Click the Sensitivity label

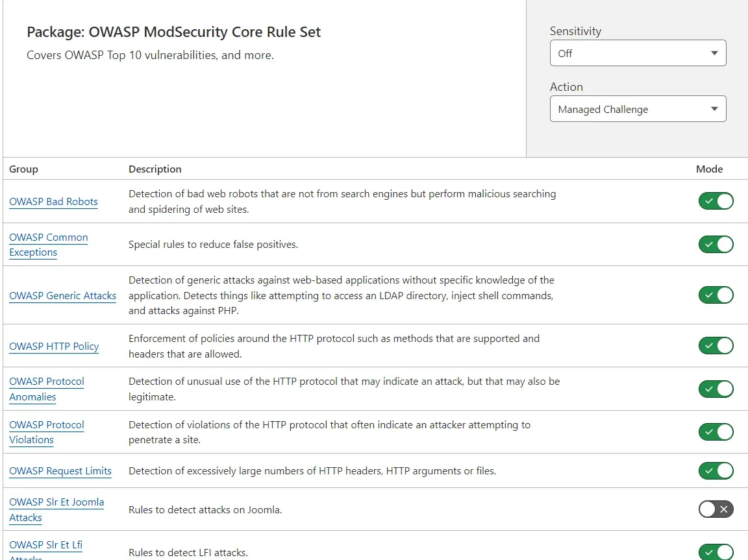point(575,31)
